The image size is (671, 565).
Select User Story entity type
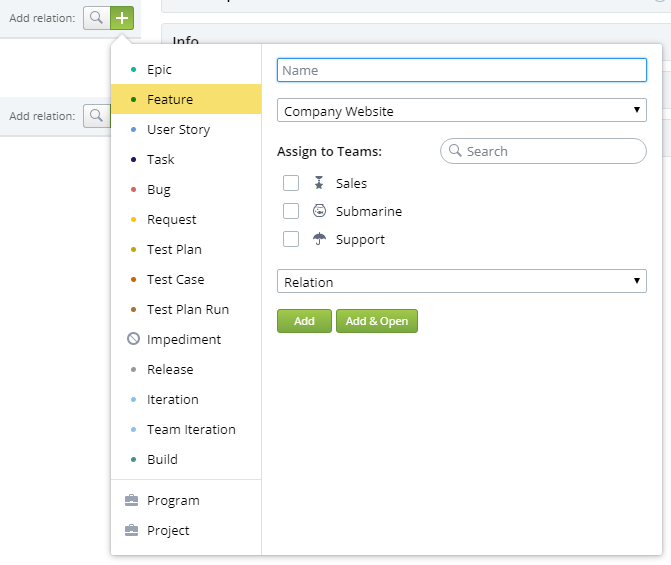[186, 129]
